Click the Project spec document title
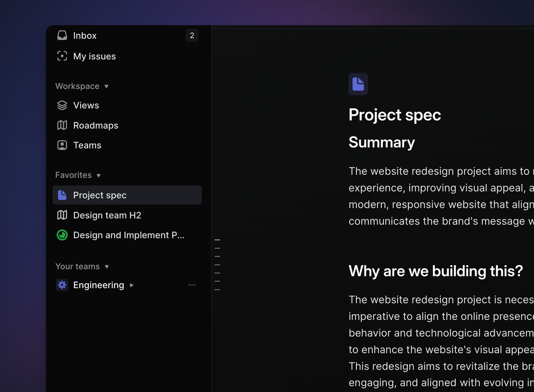The width and height of the screenshot is (534, 392). pyautogui.click(x=395, y=115)
